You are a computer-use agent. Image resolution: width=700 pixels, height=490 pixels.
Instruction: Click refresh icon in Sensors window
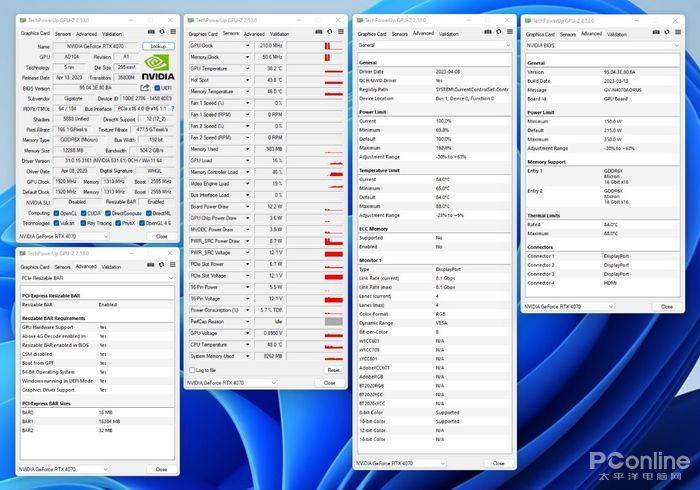[x=330, y=32]
